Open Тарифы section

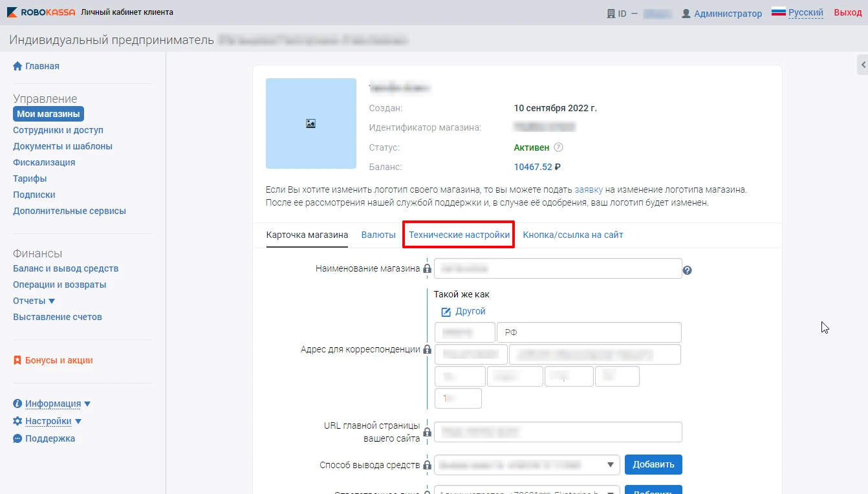pyautogui.click(x=30, y=178)
